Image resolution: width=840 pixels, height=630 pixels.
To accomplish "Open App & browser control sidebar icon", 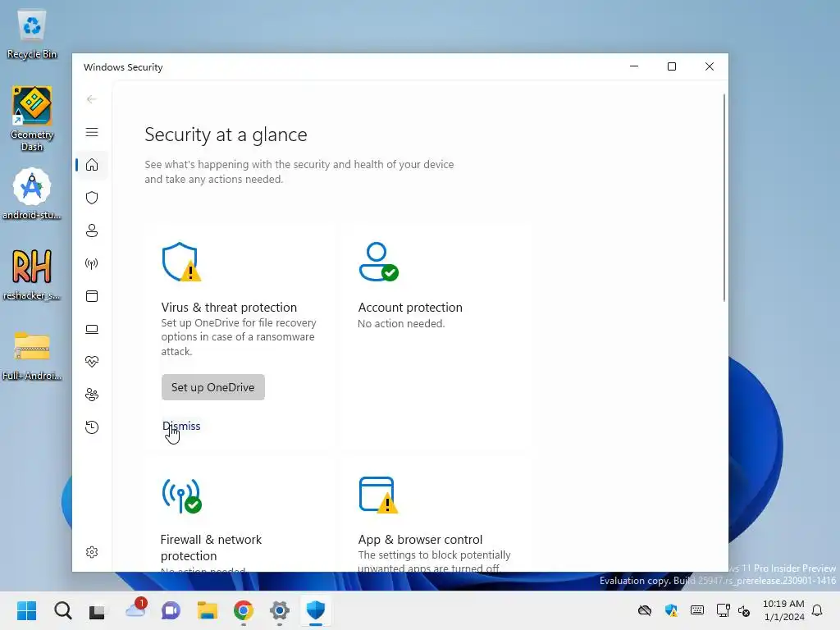I will 92,296.
